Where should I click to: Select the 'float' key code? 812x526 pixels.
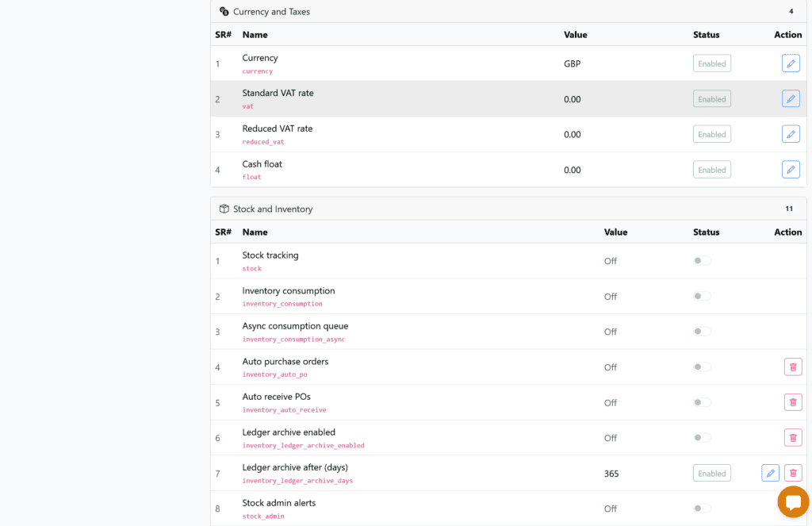pyautogui.click(x=251, y=177)
